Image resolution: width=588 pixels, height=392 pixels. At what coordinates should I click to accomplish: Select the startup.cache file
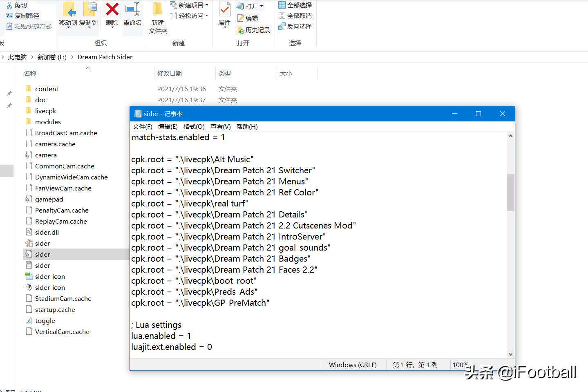point(55,310)
